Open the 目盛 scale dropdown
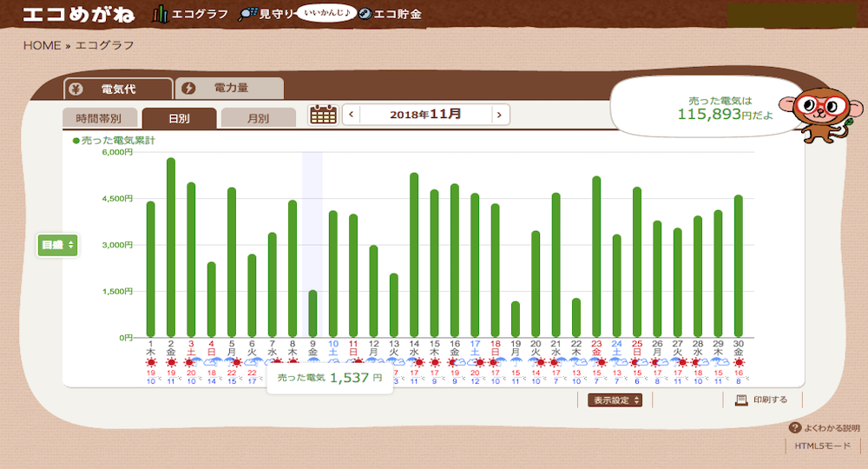The width and height of the screenshot is (868, 469). (57, 245)
